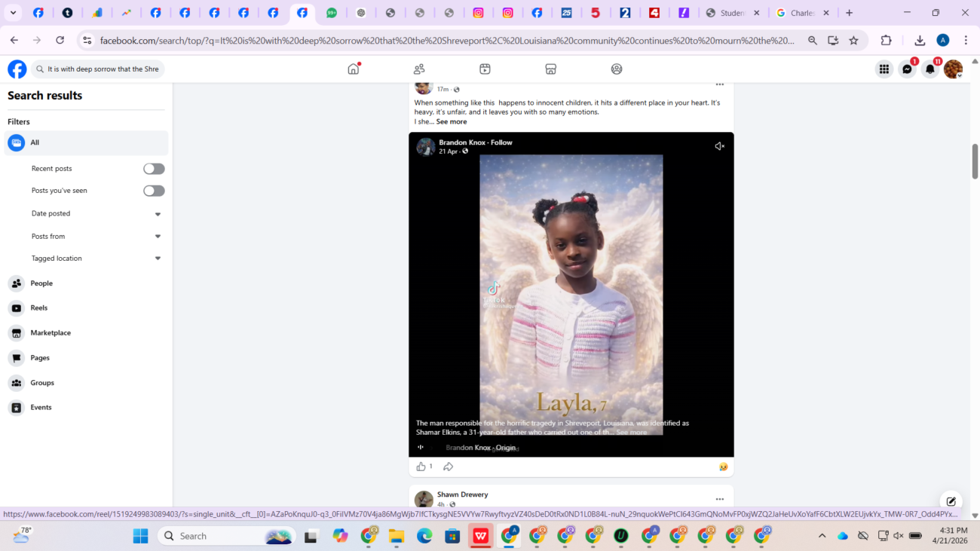Viewport: 980px width, 551px height.
Task: Enable the Recent posts toggle
Action: point(154,169)
